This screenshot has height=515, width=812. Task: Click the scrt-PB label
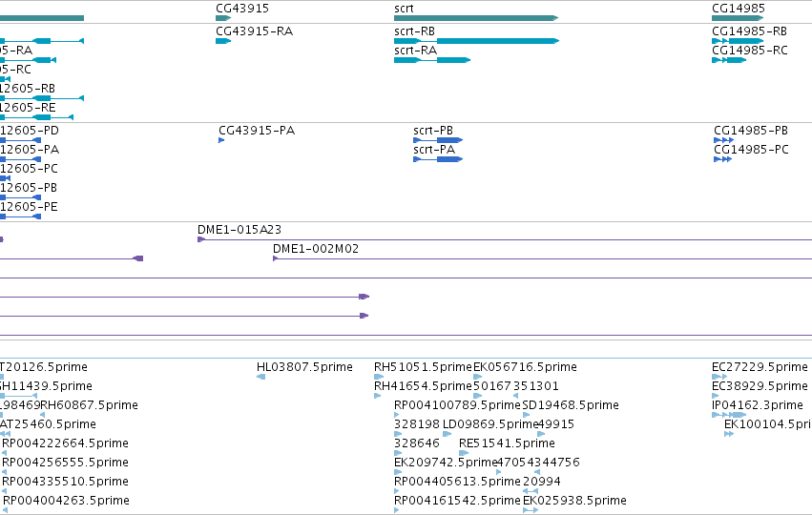coord(433,131)
